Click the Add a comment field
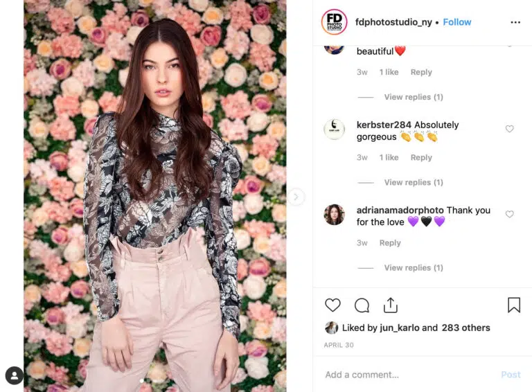Image resolution: width=532 pixels, height=392 pixels. pos(411,375)
